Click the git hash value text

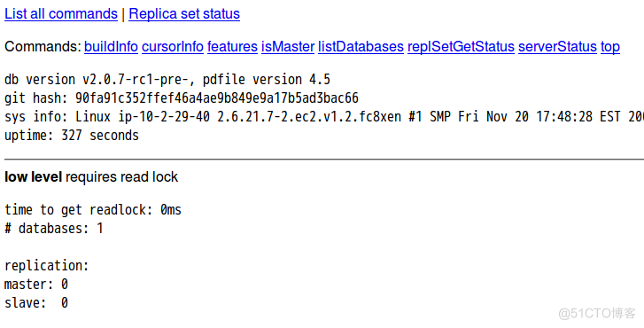[217, 98]
